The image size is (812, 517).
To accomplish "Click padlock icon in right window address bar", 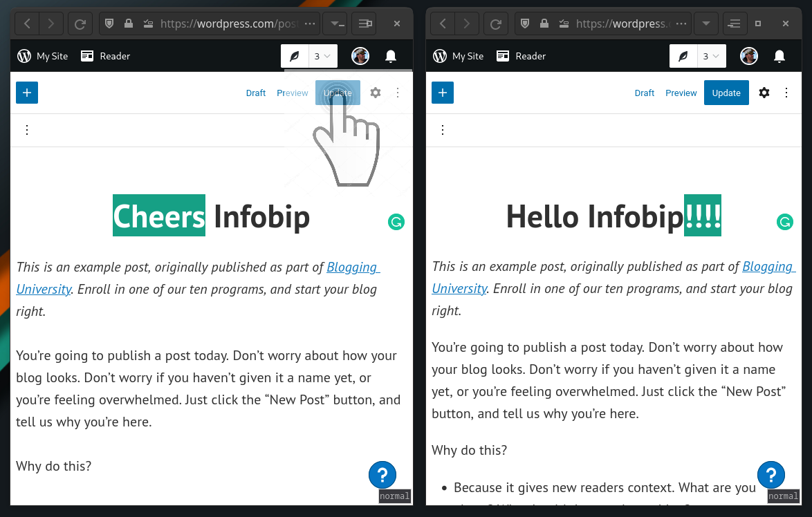I will [544, 23].
